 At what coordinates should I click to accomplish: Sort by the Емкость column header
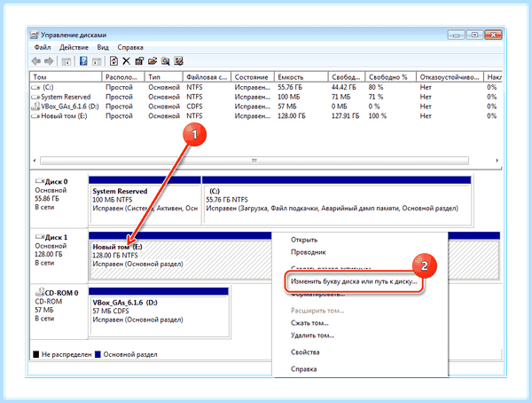click(301, 77)
